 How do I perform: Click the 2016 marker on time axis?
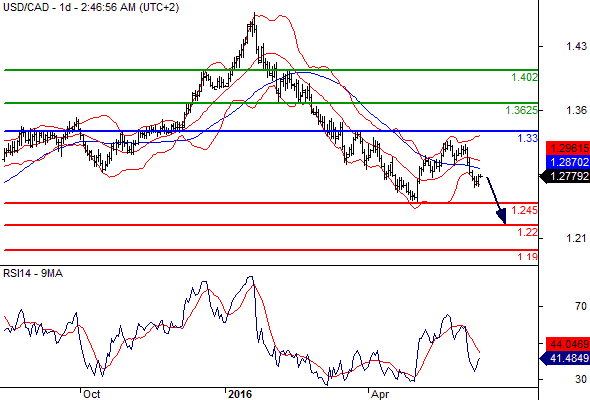tap(240, 394)
